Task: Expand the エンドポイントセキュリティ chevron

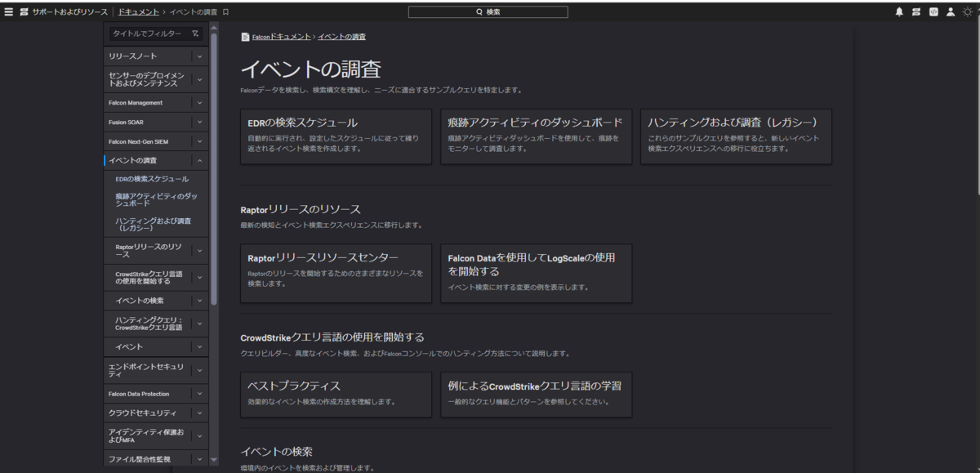Action: pyautogui.click(x=200, y=370)
